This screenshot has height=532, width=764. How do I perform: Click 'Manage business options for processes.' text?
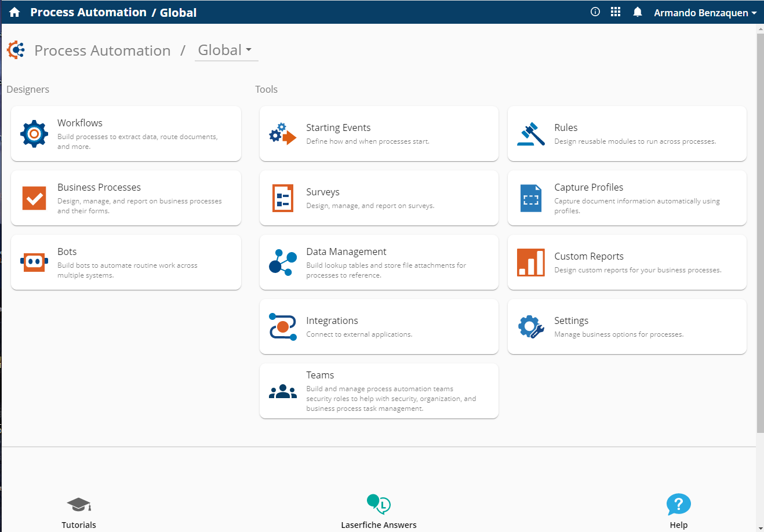click(x=619, y=334)
